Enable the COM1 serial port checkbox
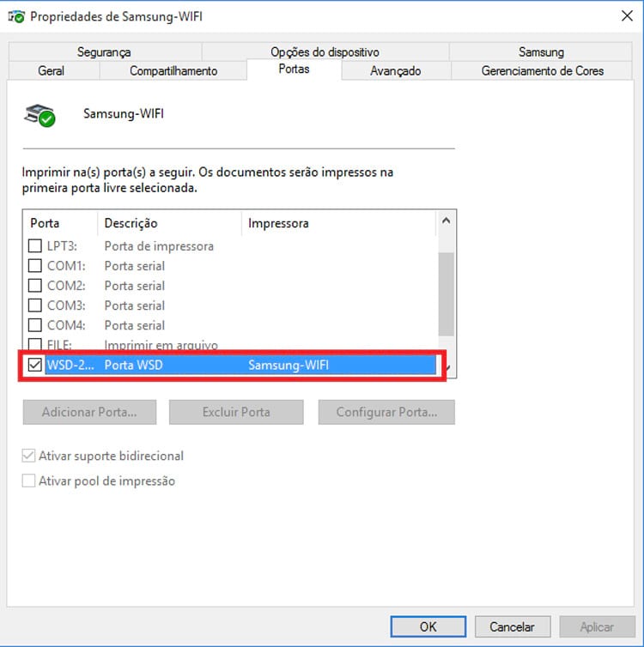This screenshot has width=644, height=647. coord(35,266)
